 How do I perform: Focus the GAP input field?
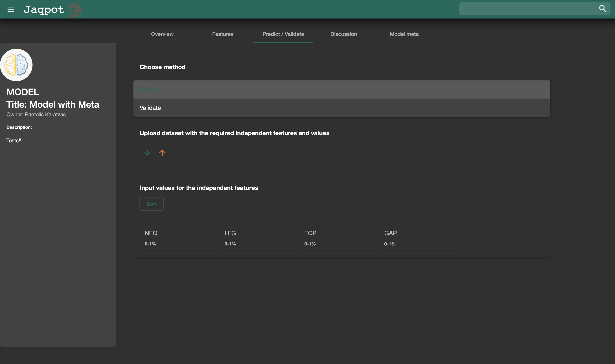418,233
